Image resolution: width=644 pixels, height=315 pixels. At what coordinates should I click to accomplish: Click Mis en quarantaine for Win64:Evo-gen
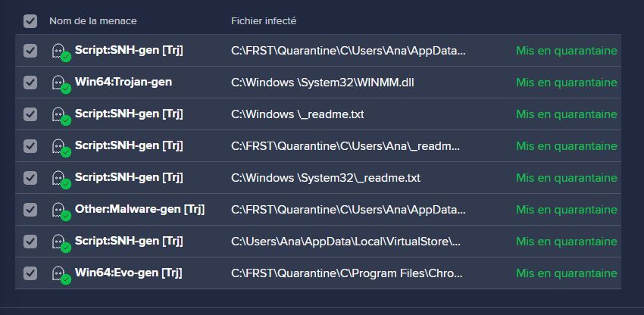(566, 273)
